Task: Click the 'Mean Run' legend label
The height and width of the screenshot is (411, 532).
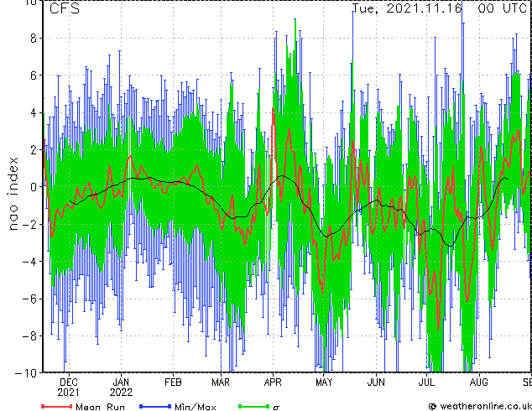Action: point(100,407)
